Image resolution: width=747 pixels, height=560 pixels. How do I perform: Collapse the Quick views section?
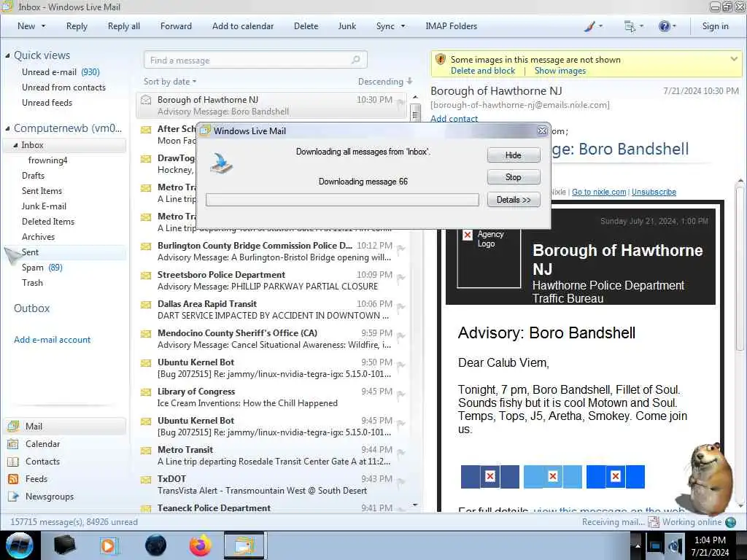click(x=7, y=55)
